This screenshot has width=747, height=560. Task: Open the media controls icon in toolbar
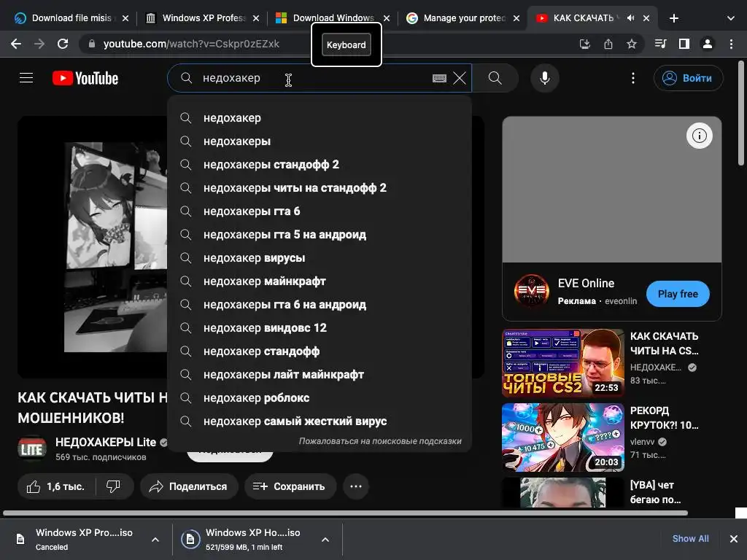pos(660,44)
